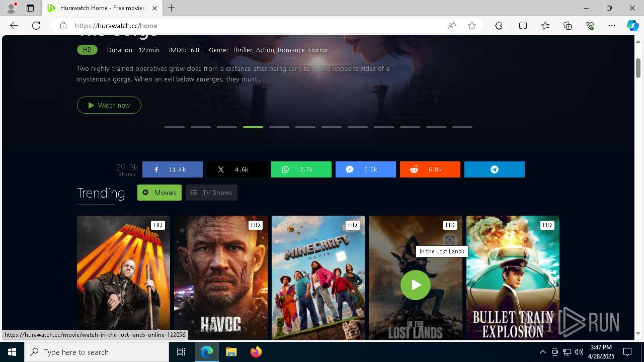Open Browser essentials
The height and width of the screenshot is (362, 644).
coord(590,26)
